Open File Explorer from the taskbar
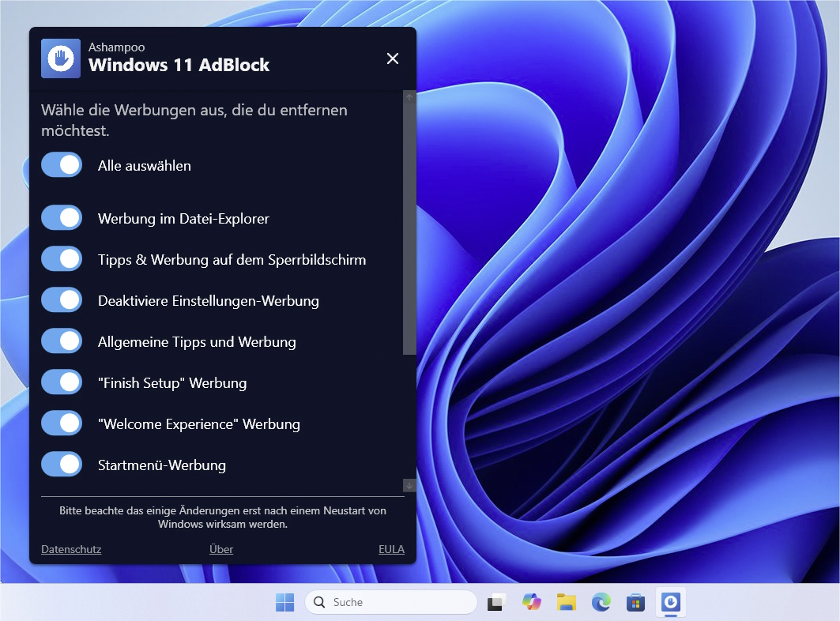840x621 pixels. coord(567,602)
